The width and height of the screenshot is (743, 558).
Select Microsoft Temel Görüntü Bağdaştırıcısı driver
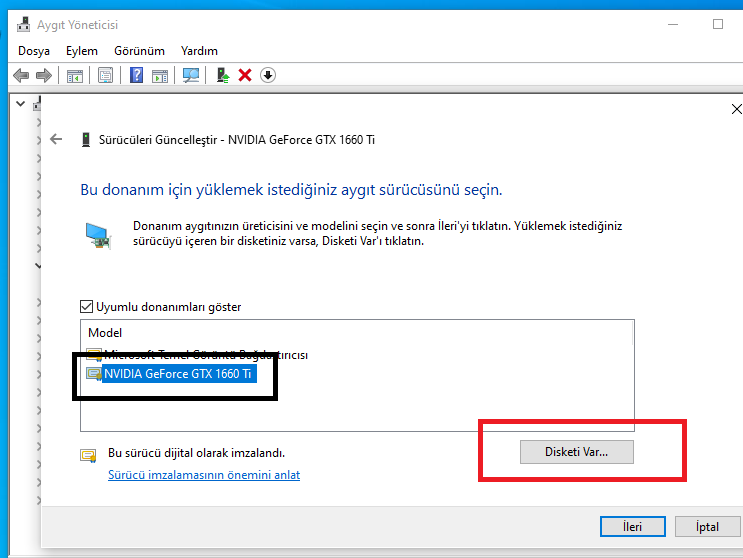[197, 355]
